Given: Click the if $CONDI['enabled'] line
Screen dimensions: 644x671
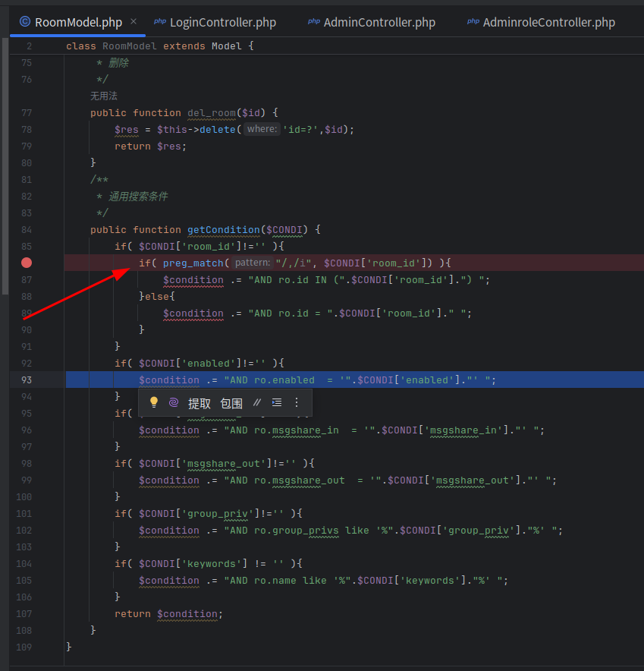Looking at the screenshot, I should point(199,364).
